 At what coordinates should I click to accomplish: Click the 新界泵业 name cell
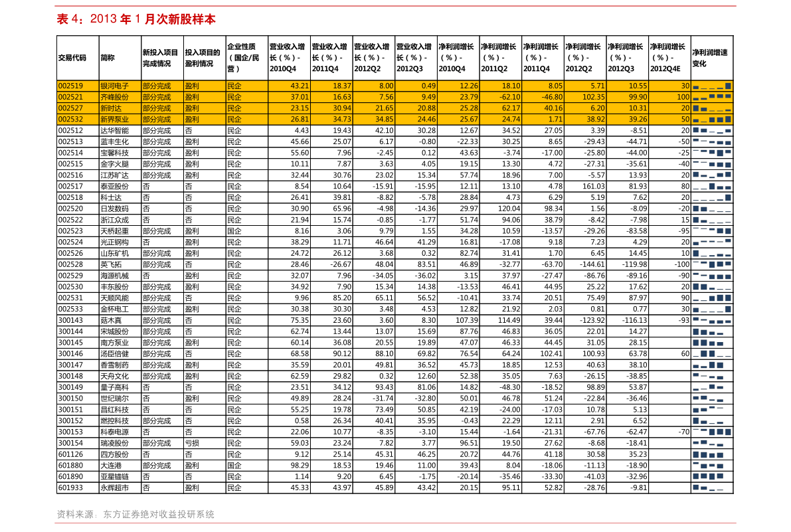tap(120, 120)
